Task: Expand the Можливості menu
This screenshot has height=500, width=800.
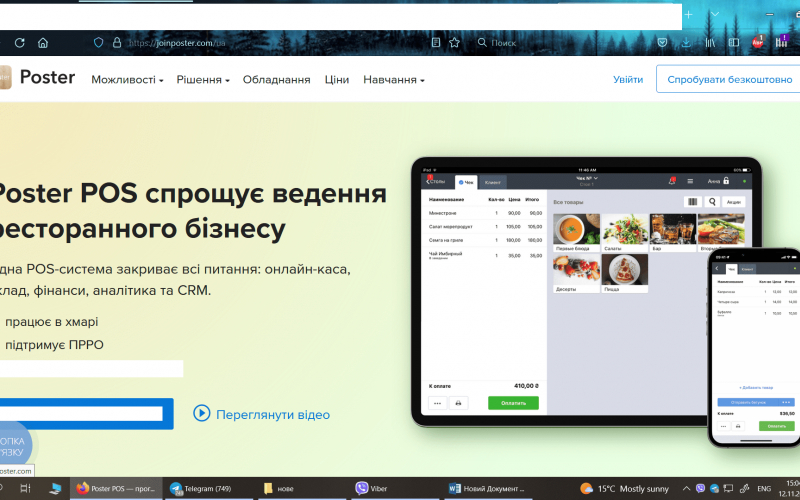Action: [127, 80]
